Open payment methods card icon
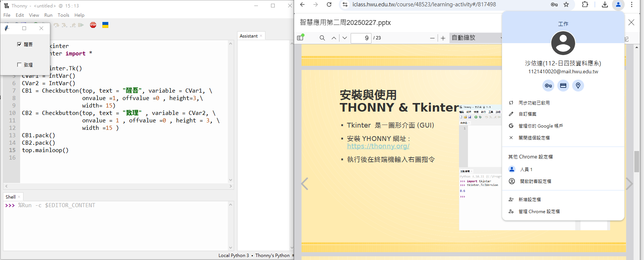Viewport: 644px width, 260px height. point(563,86)
